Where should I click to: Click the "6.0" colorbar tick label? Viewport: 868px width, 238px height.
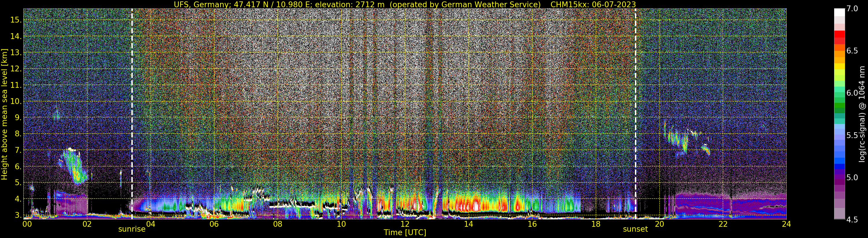(852, 93)
